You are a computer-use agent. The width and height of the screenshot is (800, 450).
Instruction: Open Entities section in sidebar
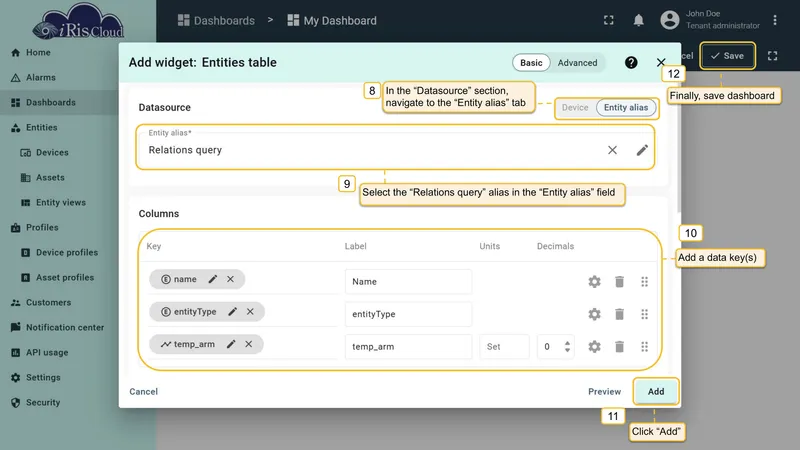(34, 128)
